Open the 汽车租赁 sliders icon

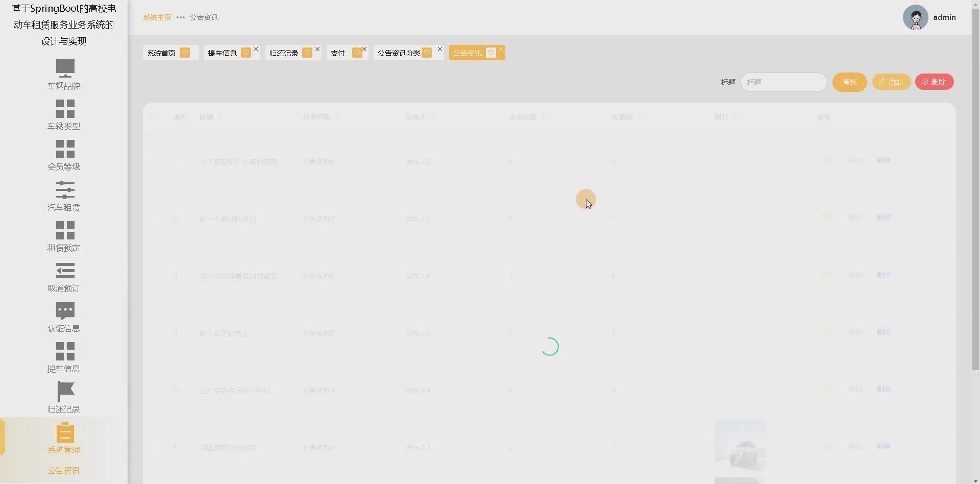(65, 190)
